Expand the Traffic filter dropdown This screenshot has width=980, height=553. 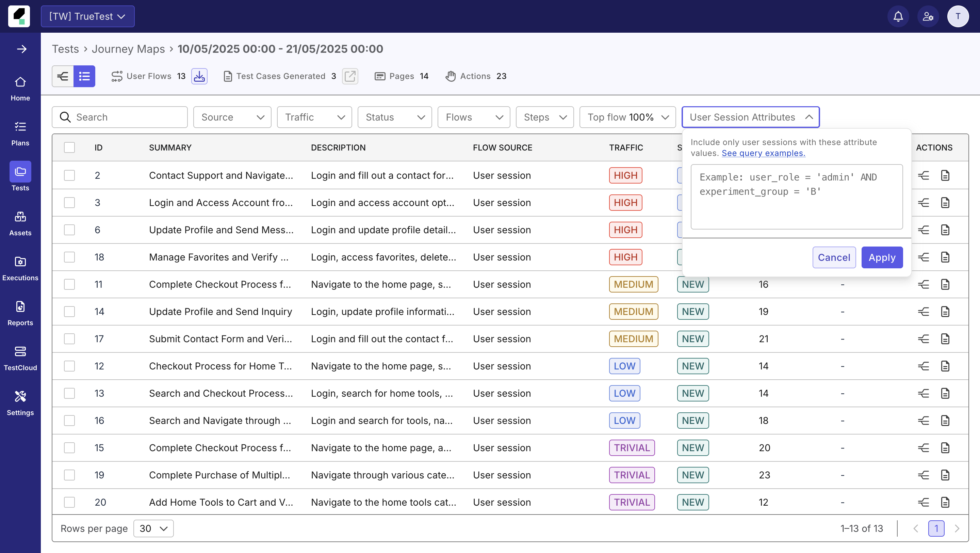click(314, 117)
